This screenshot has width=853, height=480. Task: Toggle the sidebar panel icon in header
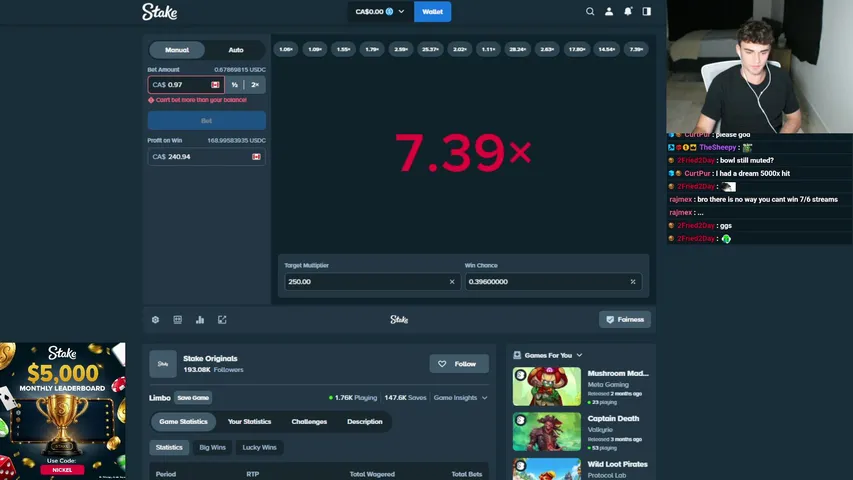[646, 11]
